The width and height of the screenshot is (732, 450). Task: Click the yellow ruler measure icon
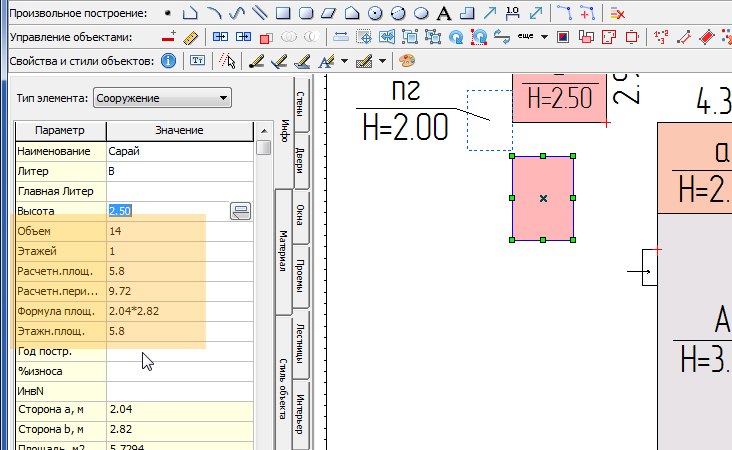[x=191, y=37]
